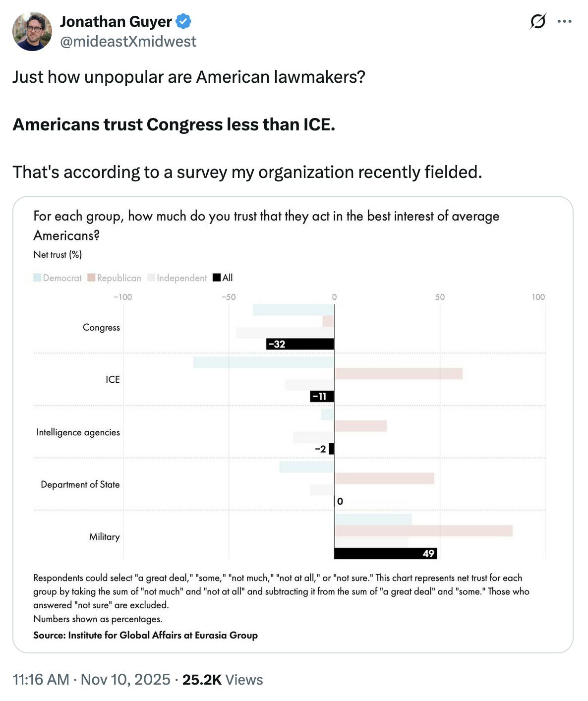Toggle the Military 49 black bar
Image resolution: width=588 pixels, height=701 pixels.
pyautogui.click(x=386, y=553)
